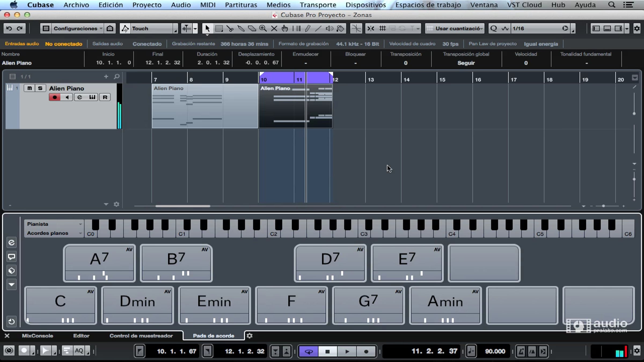Click the tempo value 90.000 field
The width and height of the screenshot is (644, 362).
coord(495,351)
